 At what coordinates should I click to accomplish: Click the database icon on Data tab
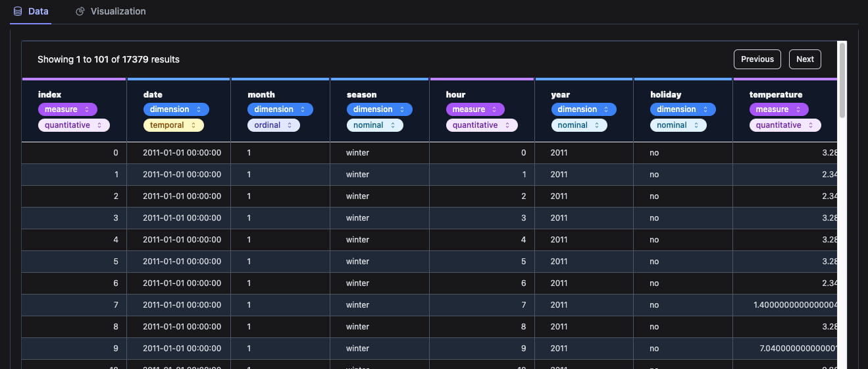coord(18,11)
